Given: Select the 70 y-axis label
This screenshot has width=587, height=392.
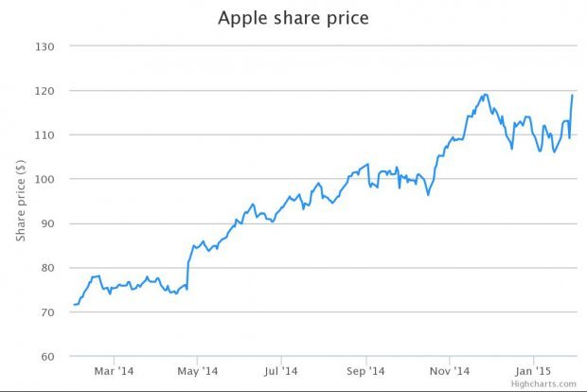Looking at the screenshot, I should 49,312.
